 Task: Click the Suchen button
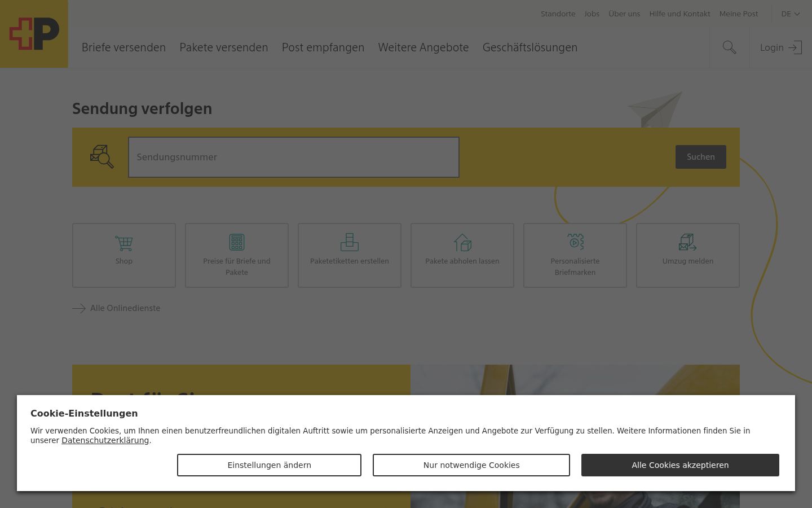701,157
